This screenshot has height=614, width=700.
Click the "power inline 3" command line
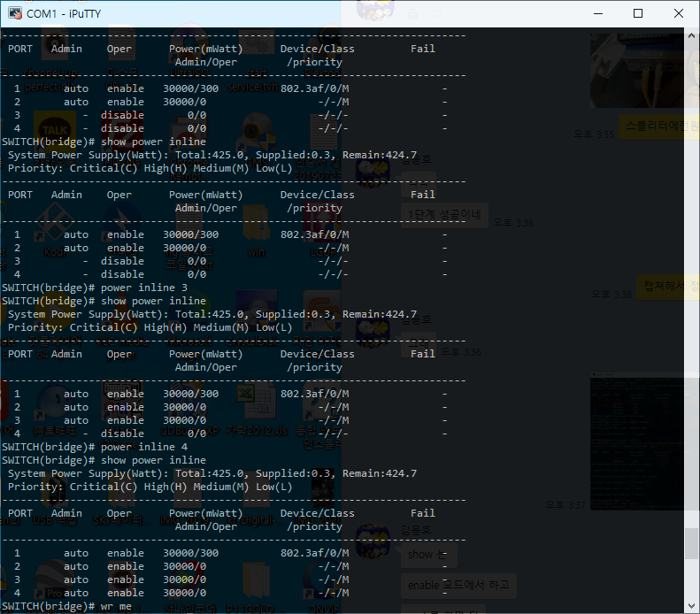coord(144,288)
